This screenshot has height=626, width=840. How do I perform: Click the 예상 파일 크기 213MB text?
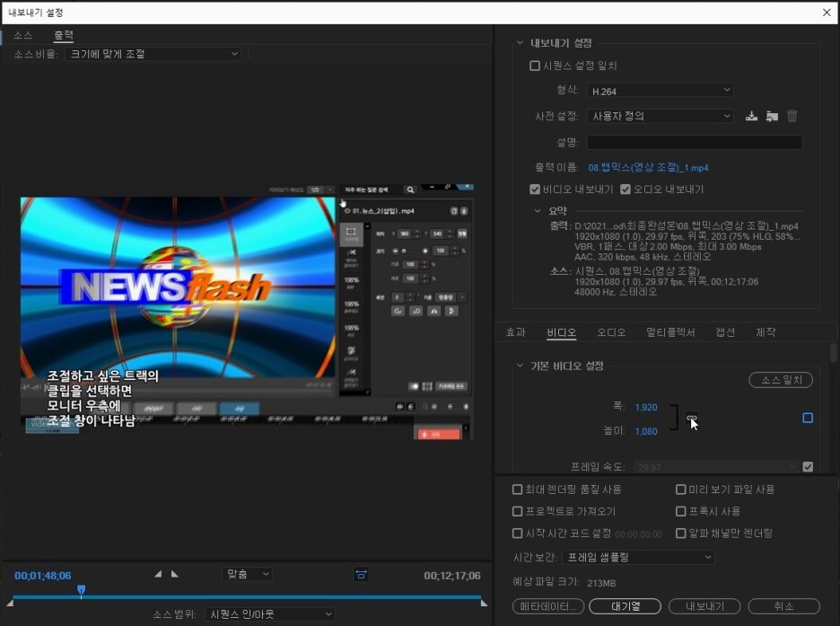pyautogui.click(x=564, y=583)
